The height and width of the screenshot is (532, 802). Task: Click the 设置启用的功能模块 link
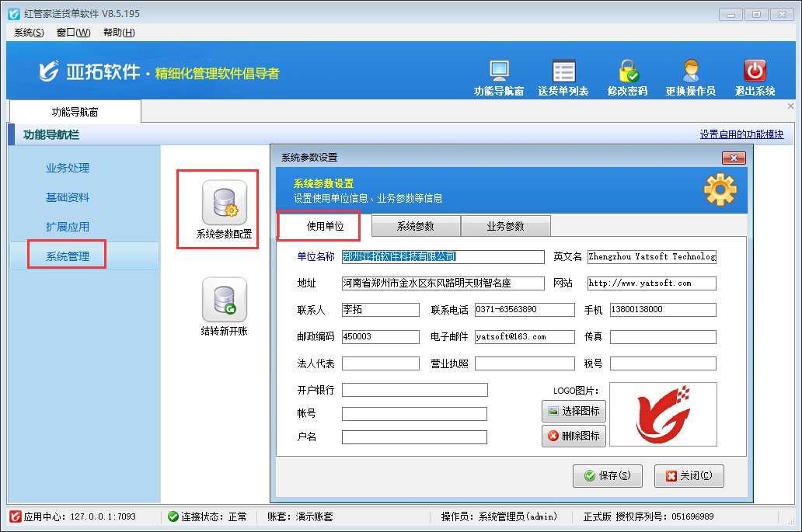pyautogui.click(x=741, y=134)
